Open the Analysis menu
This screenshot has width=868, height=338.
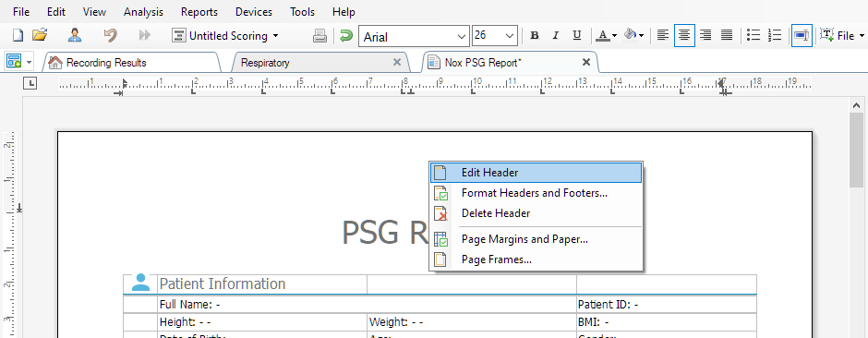coord(143,12)
